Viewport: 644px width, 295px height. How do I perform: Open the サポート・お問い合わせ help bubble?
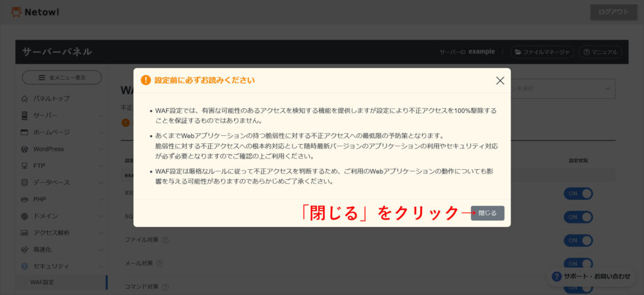click(x=591, y=277)
